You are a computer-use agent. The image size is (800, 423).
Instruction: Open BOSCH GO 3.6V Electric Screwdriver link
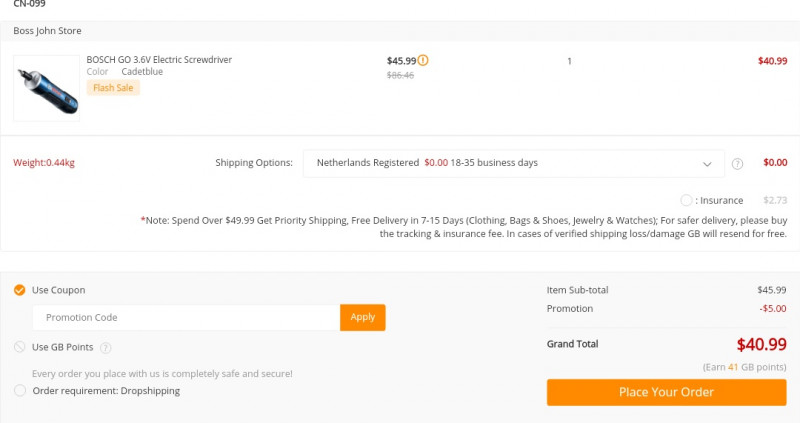click(159, 60)
